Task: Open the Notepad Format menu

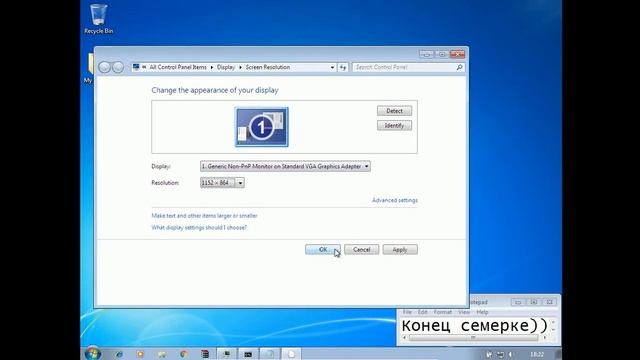Action: (x=442, y=312)
